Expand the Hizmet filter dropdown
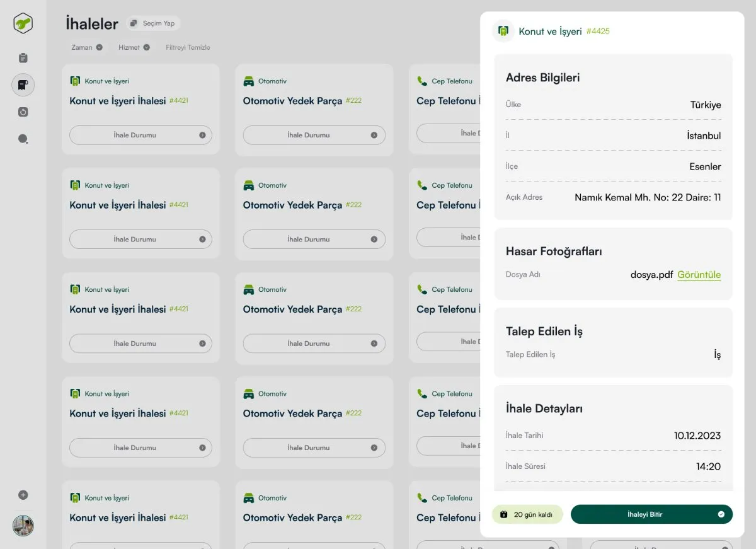 click(134, 47)
